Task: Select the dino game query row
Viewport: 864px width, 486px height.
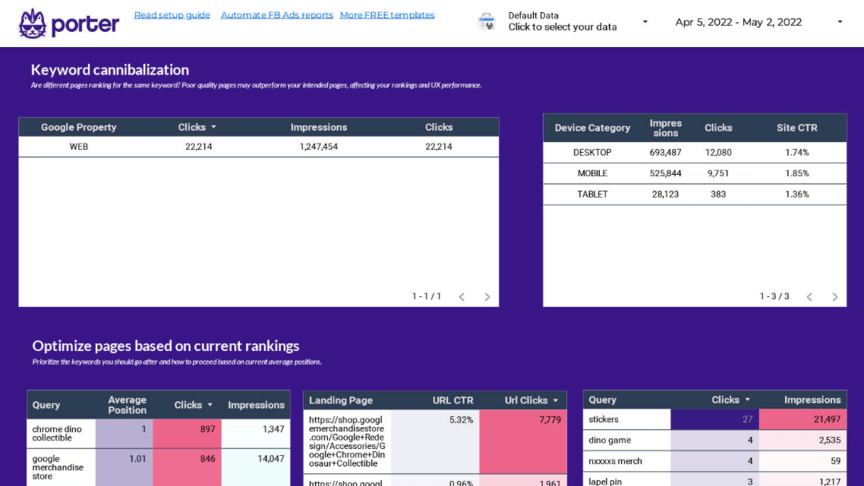Action: tap(715, 440)
